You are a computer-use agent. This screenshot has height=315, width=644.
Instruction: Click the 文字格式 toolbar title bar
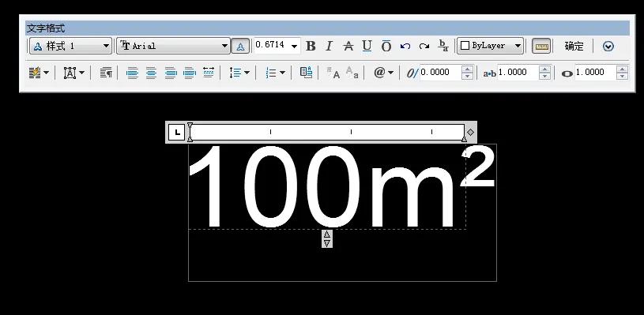tap(327, 28)
